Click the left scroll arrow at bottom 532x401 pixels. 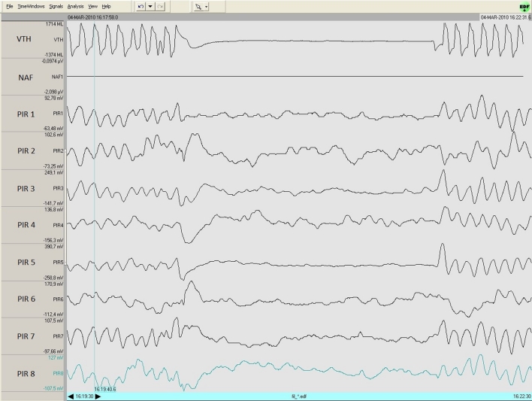point(71,396)
